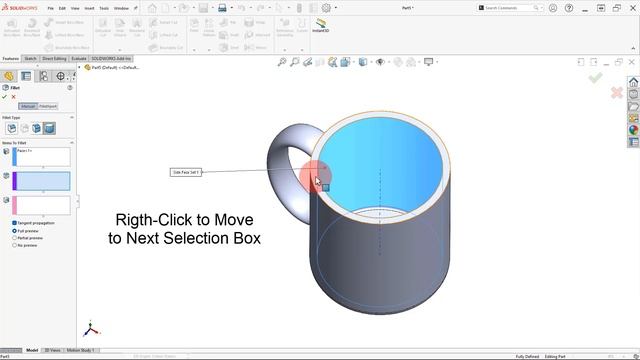
Task: Switch to the ConfigurationManager tab icon
Action: pos(43,76)
